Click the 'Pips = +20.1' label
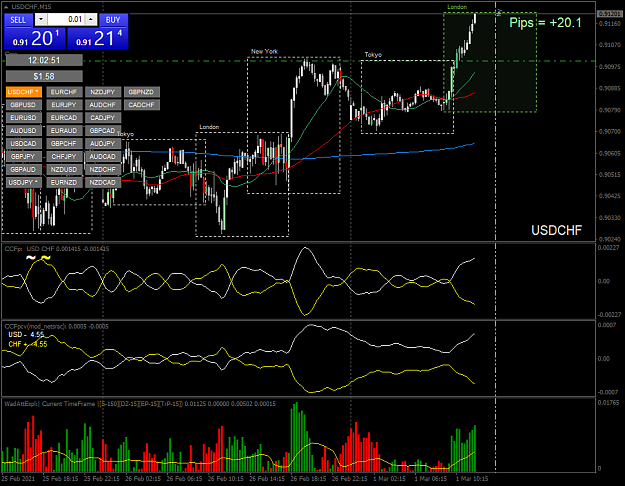625x486 pixels. click(545, 23)
